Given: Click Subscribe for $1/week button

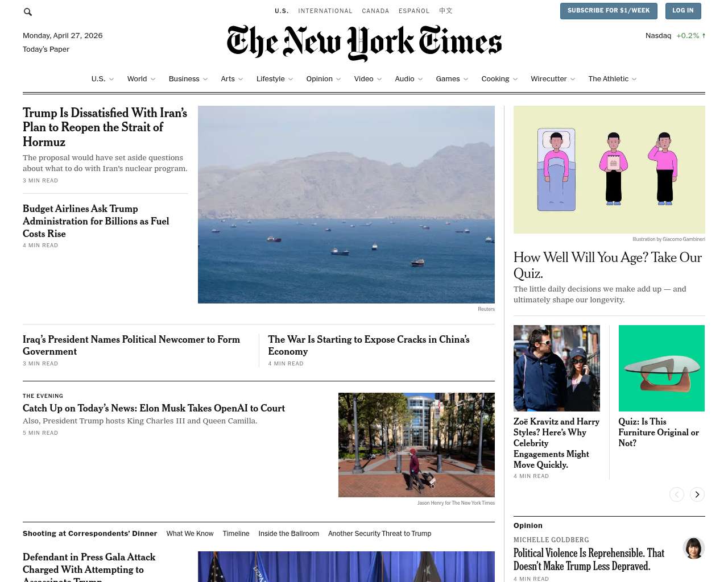Looking at the screenshot, I should coord(609,11).
